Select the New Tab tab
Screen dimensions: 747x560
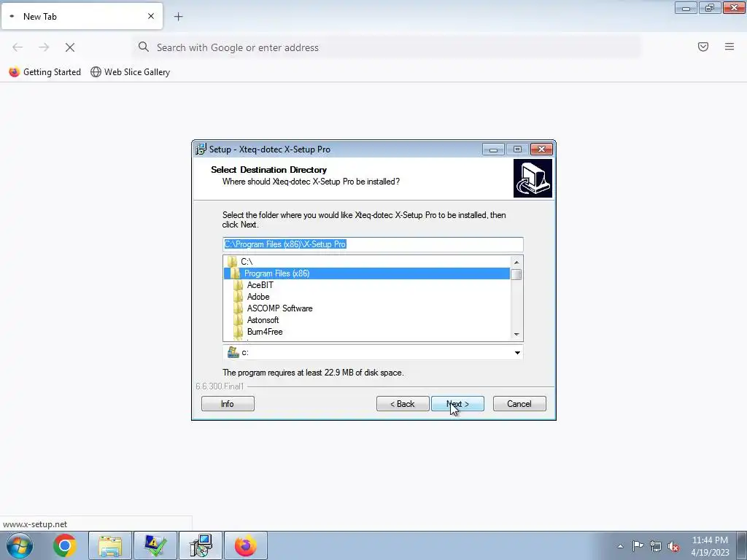[x=82, y=16]
